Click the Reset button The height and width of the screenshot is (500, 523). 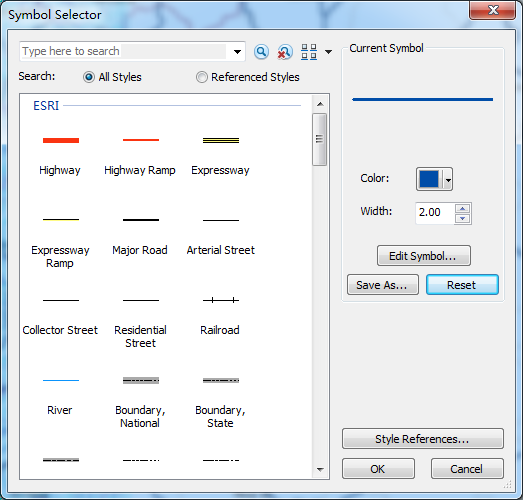[462, 285]
